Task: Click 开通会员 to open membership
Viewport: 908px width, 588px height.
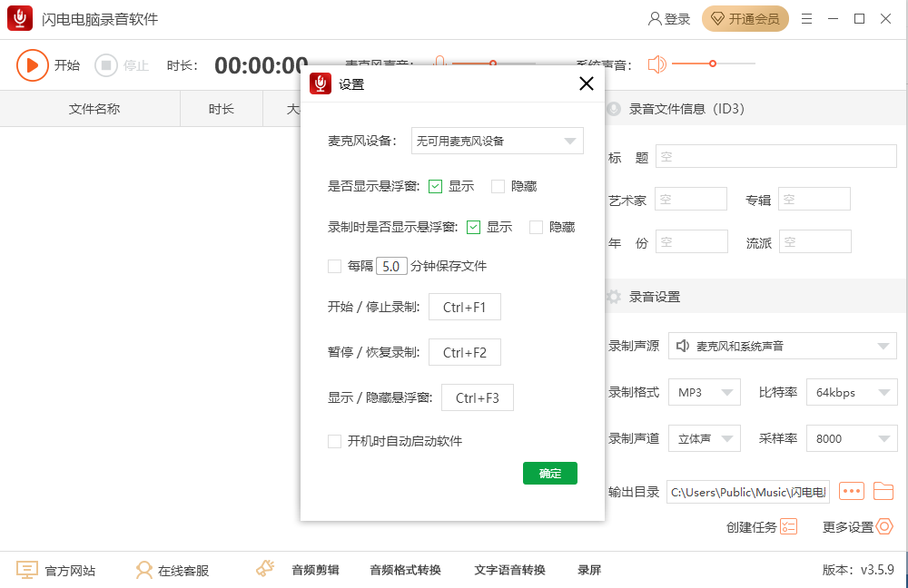Action: [745, 18]
